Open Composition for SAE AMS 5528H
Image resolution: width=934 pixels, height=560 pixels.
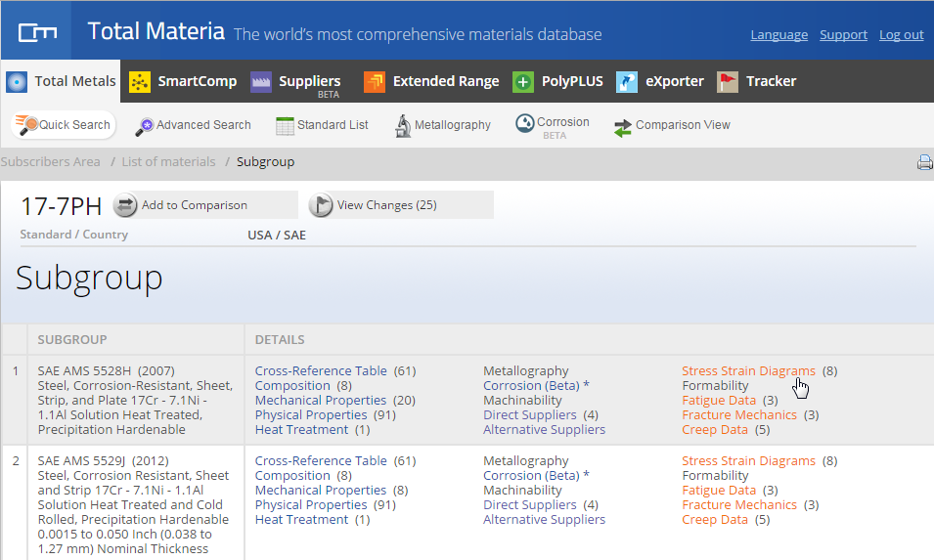(x=292, y=386)
